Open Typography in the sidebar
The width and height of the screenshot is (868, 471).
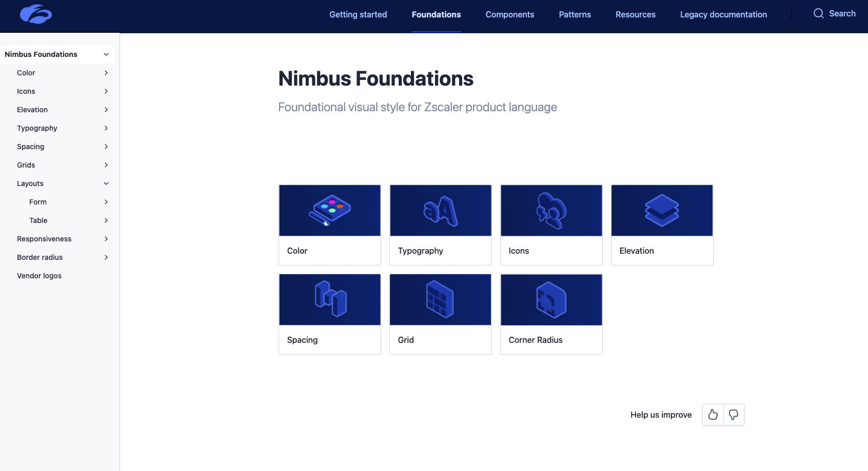(x=37, y=128)
